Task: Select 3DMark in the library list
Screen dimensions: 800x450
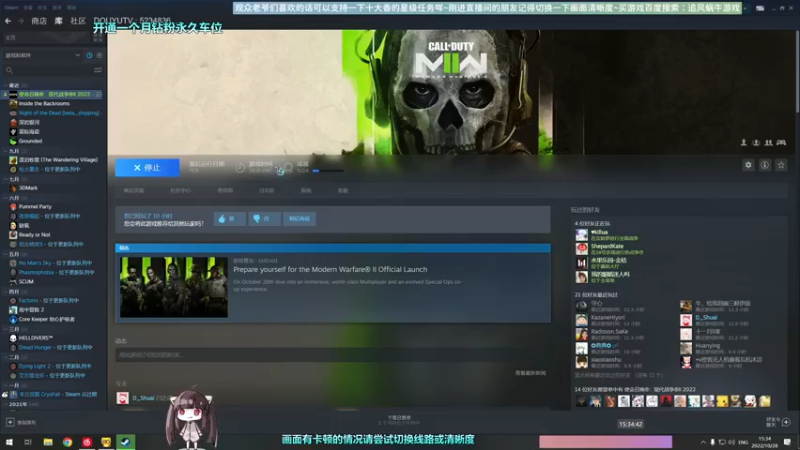Action: (x=28, y=188)
